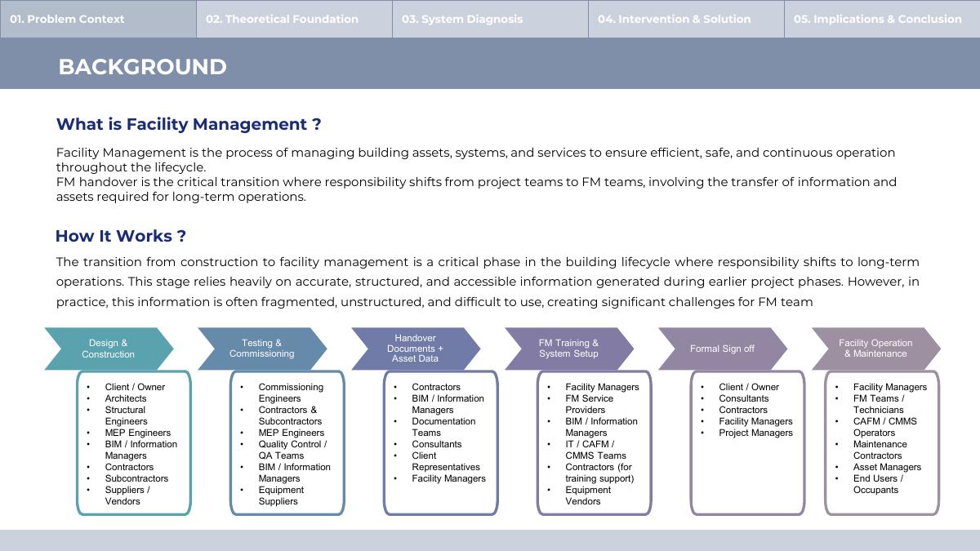
Task: Select 'FM Service Providers' entry
Action: pos(590,404)
